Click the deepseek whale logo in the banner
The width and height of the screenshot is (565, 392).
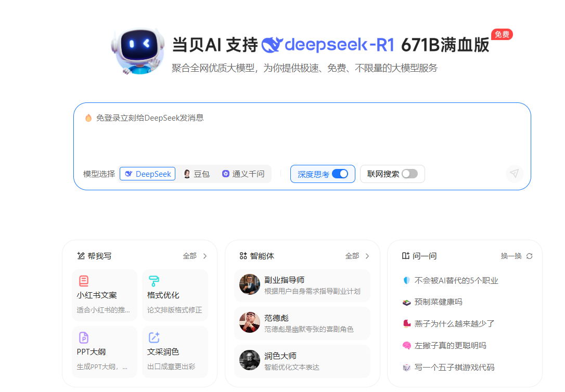pos(272,45)
